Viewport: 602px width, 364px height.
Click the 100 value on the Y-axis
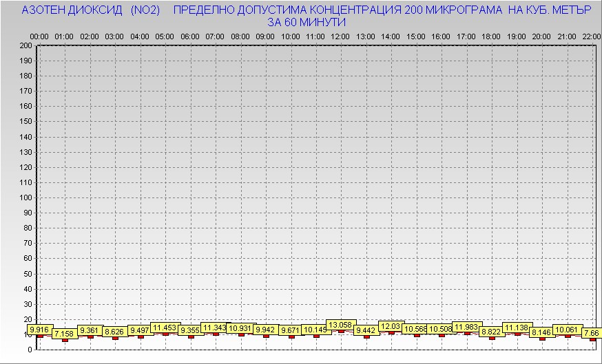26,197
